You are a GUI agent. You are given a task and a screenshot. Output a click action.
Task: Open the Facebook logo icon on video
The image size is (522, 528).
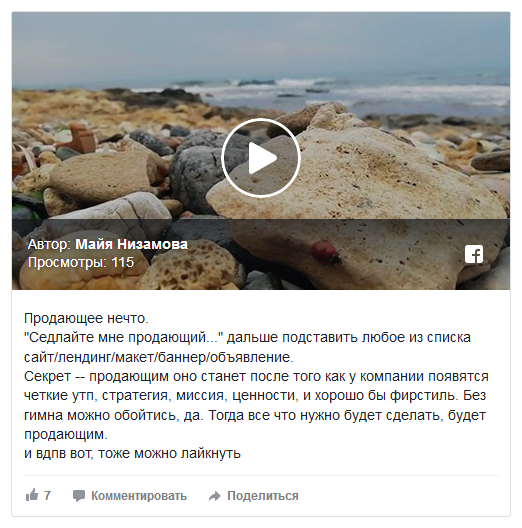(474, 254)
